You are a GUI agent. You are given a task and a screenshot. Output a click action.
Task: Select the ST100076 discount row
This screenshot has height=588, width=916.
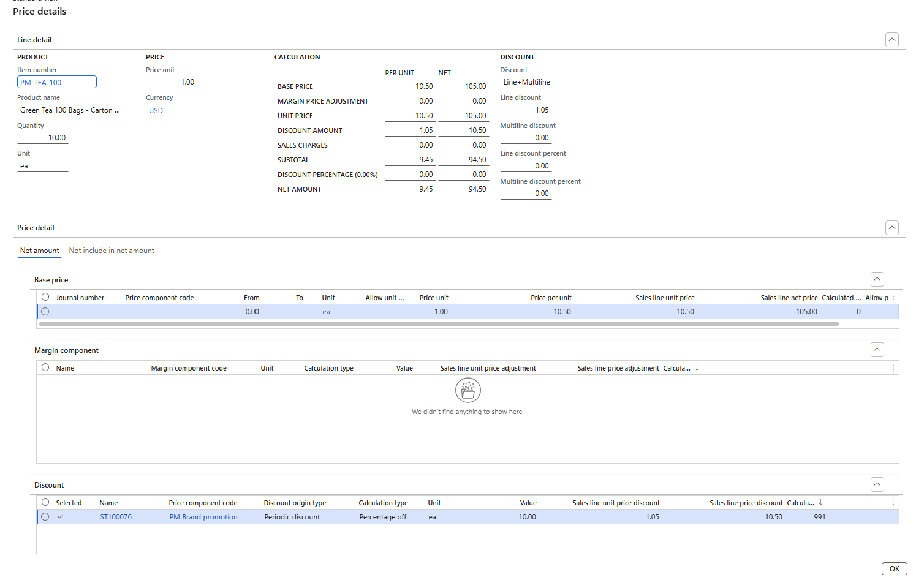click(45, 517)
